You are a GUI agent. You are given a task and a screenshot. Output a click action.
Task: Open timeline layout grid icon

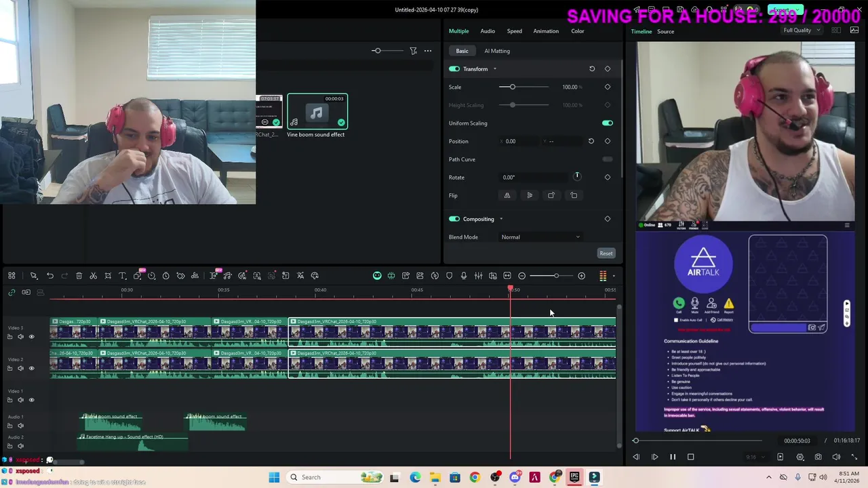12,276
